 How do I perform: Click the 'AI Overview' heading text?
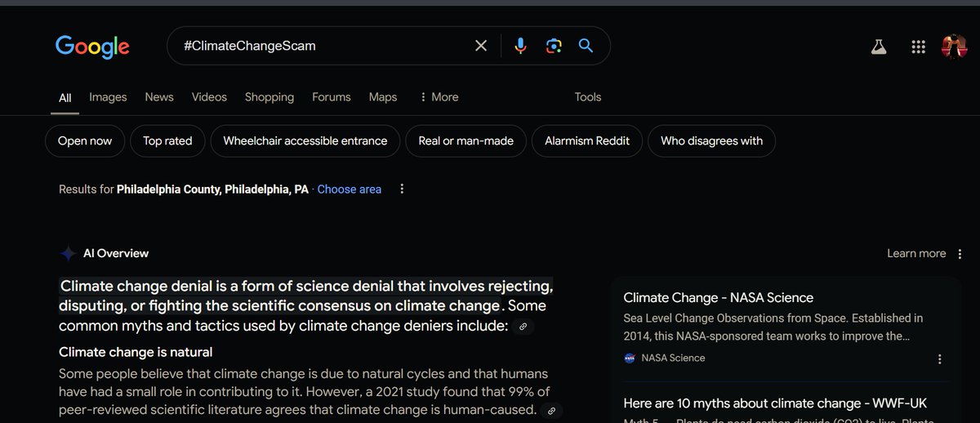pyautogui.click(x=116, y=253)
